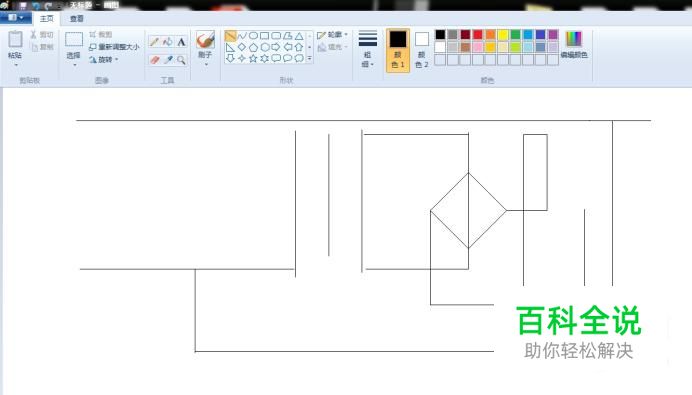Pick the green color swatch
692x395 pixels.
pos(515,34)
